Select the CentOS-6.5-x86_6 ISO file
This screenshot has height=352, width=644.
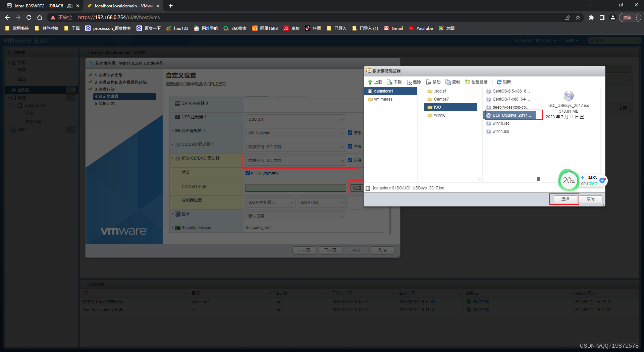[x=509, y=91]
